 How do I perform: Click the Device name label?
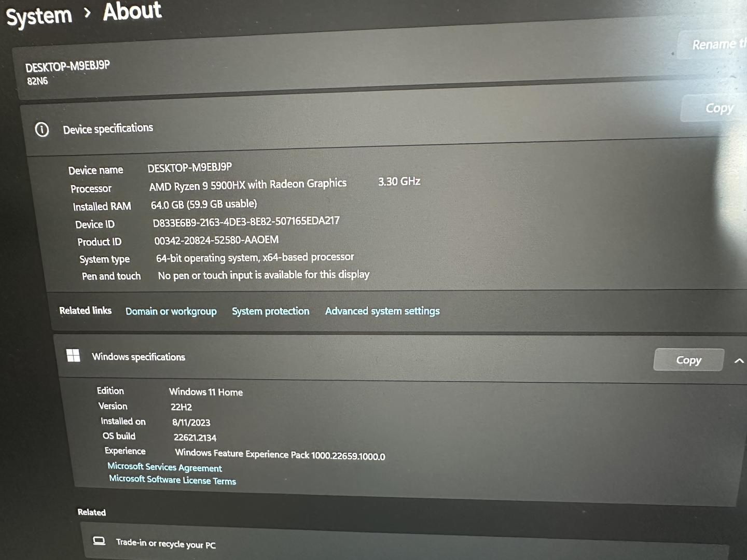(x=96, y=171)
